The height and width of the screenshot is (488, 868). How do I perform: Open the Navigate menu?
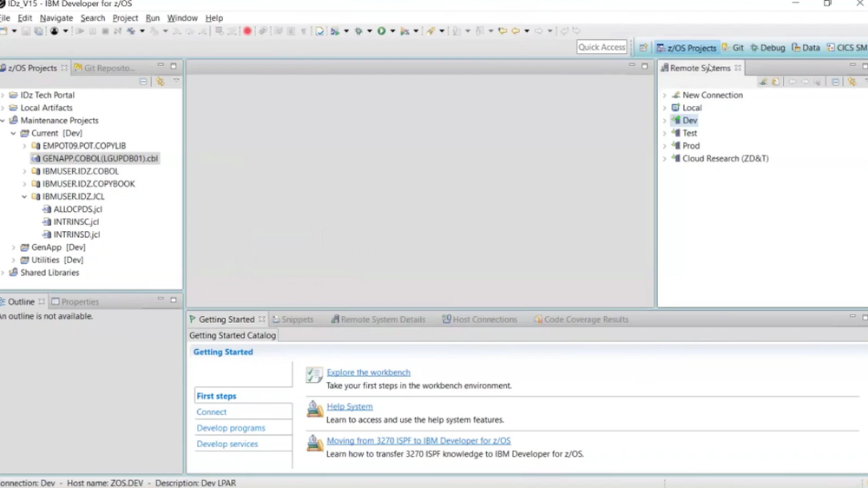(x=56, y=17)
